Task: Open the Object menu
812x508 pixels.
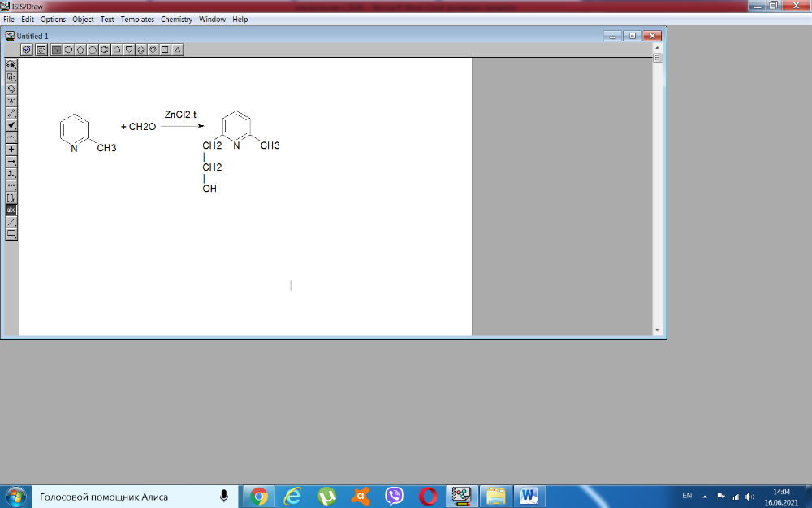Action: click(83, 20)
